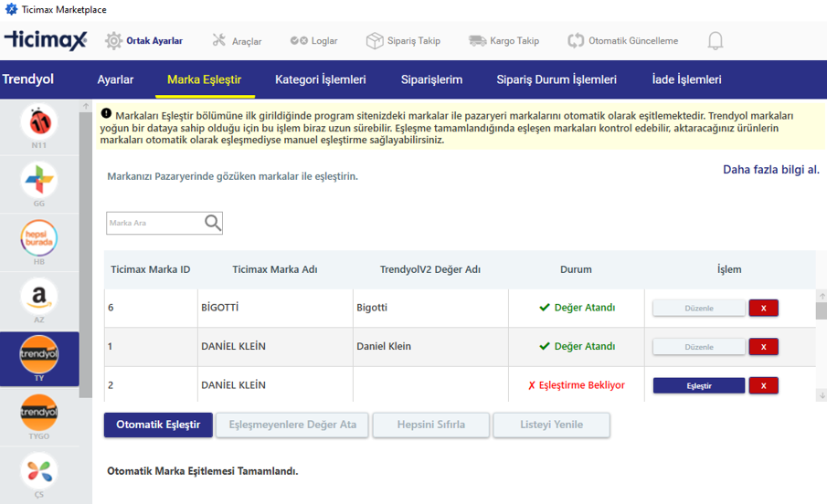The height and width of the screenshot is (504, 827).
Task: Click the table scroll down arrow
Action: pyautogui.click(x=822, y=394)
